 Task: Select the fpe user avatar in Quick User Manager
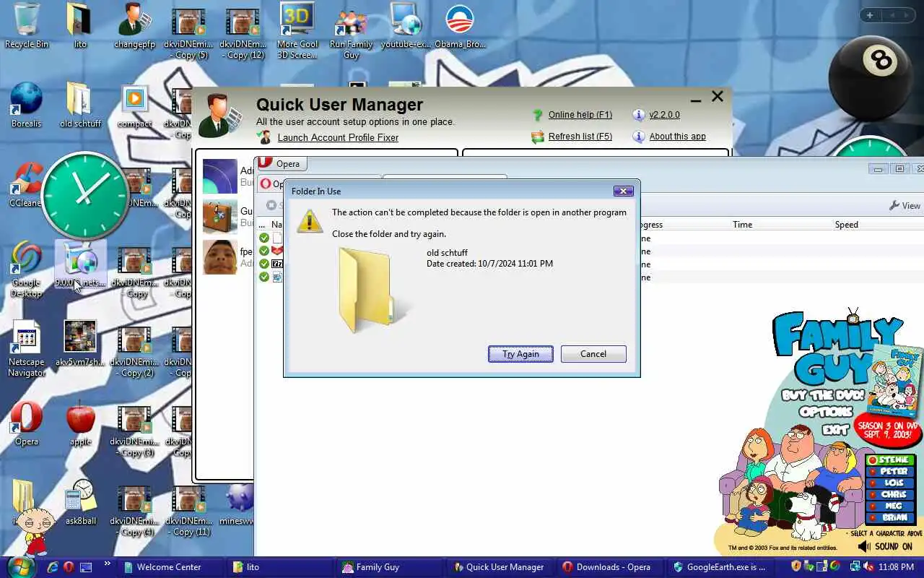click(220, 256)
